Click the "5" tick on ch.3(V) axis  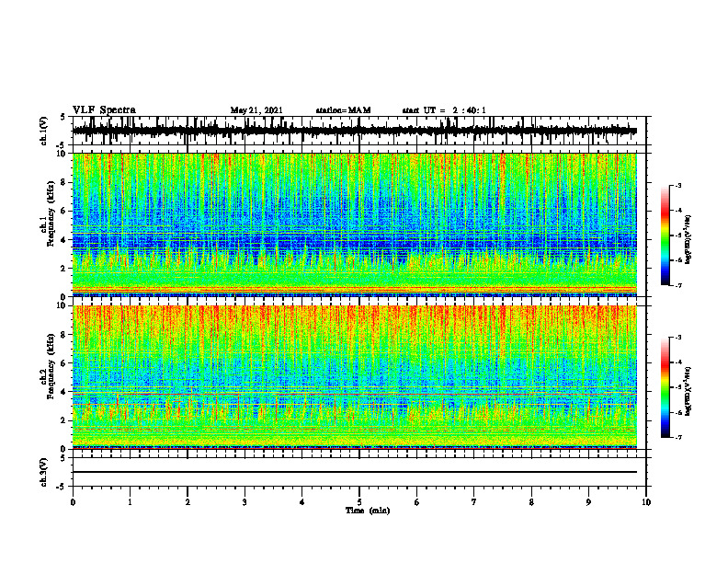click(63, 458)
